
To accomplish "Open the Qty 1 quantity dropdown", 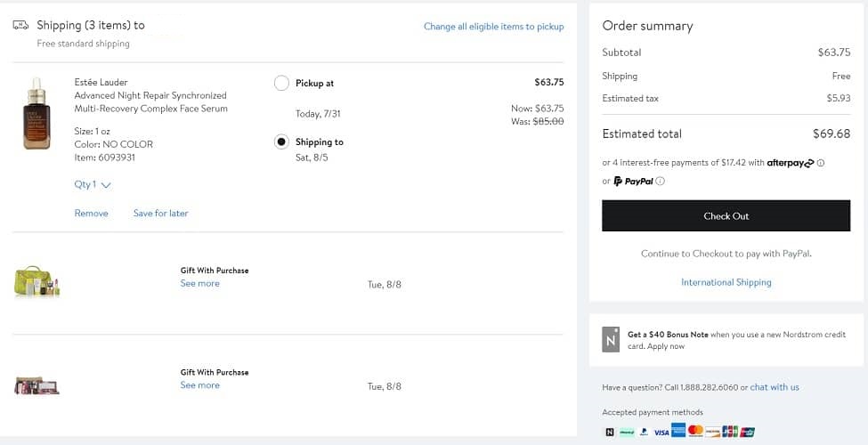I will point(93,185).
